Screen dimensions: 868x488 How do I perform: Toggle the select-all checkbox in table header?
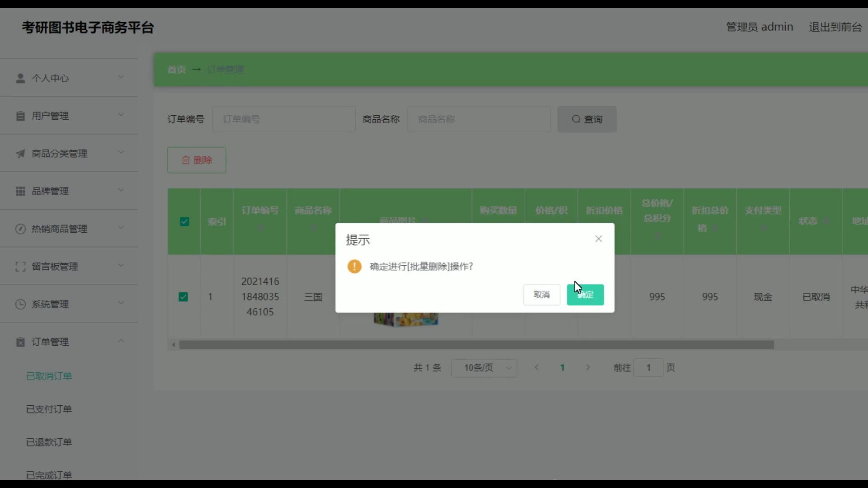[x=184, y=221]
